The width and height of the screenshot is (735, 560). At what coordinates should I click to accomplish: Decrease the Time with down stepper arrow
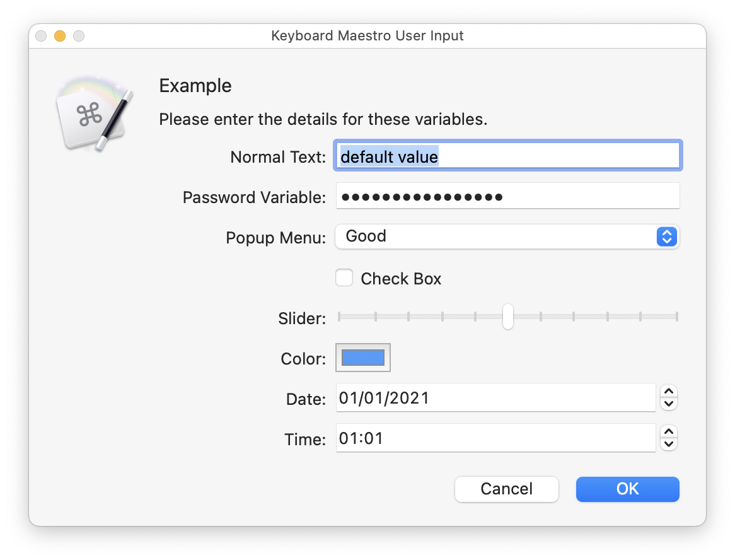pyautogui.click(x=669, y=444)
